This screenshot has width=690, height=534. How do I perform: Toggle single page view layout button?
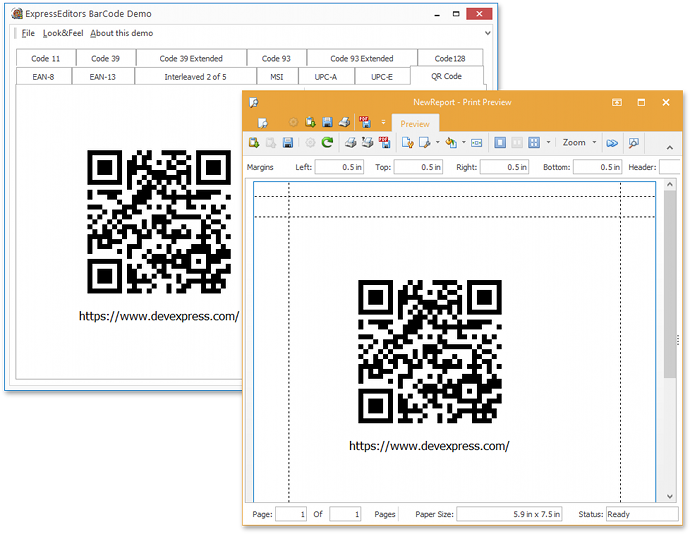tap(501, 143)
